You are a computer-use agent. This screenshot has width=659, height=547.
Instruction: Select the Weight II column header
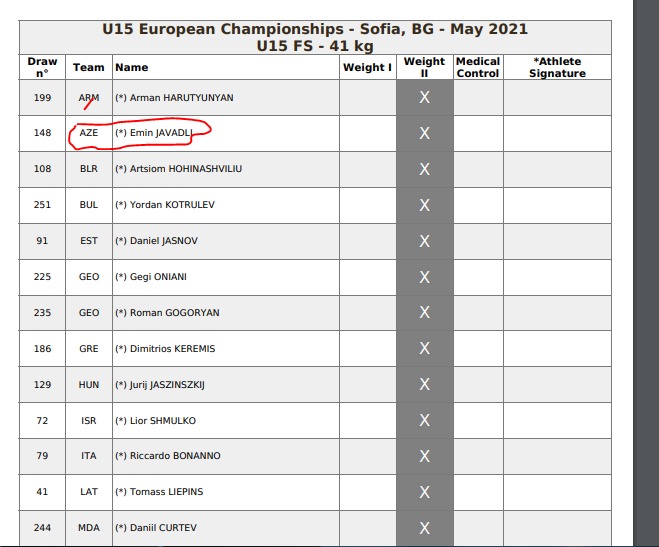pyautogui.click(x=424, y=67)
